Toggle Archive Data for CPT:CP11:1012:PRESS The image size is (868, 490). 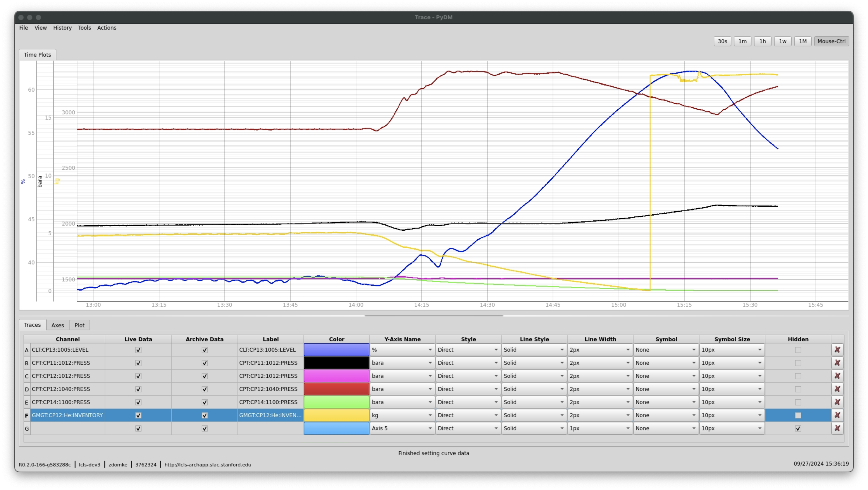pos(205,363)
